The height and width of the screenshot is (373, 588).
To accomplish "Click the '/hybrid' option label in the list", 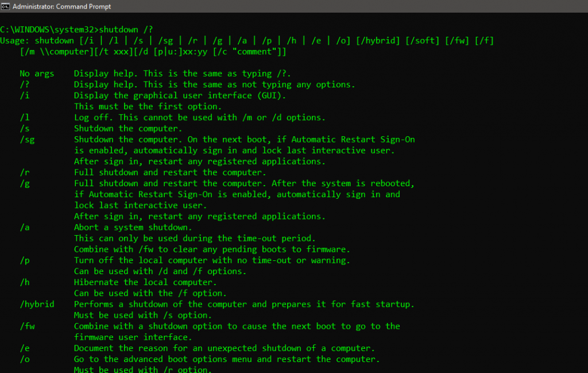I will click(37, 305).
